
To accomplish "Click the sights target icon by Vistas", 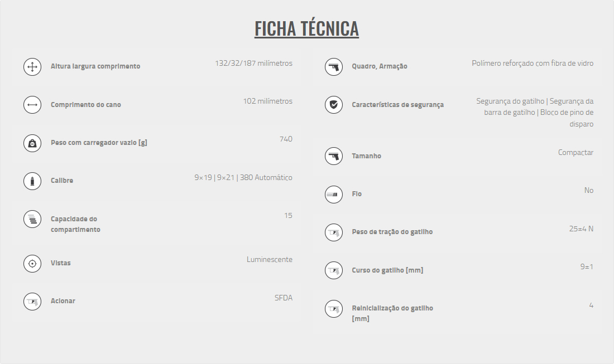I will (x=32, y=263).
